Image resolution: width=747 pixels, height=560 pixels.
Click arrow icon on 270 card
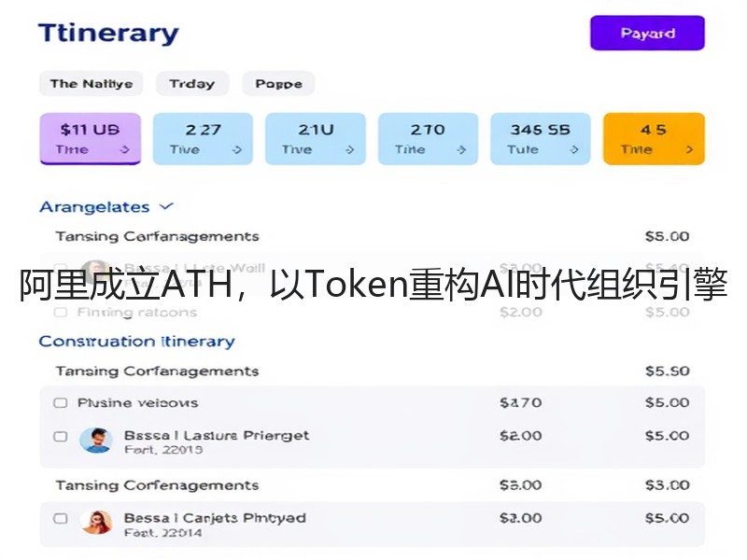click(461, 149)
